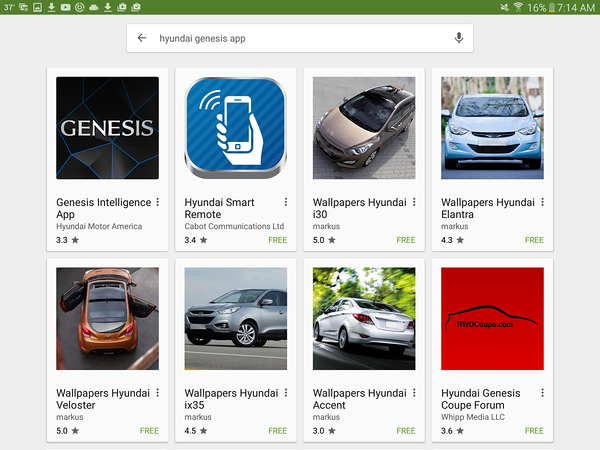Tap FREE on Wallpapers Hyundai Accent card
The image size is (600, 450).
[406, 430]
